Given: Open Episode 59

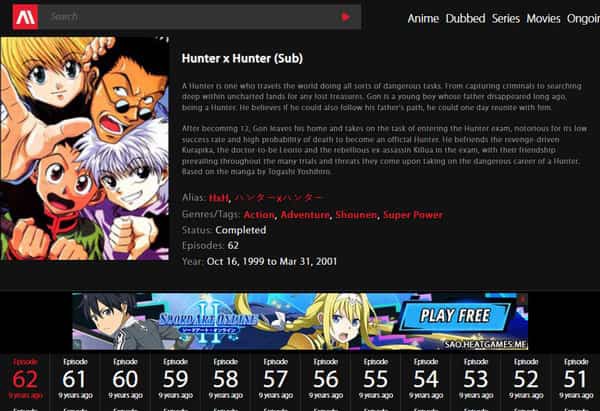Looking at the screenshot, I should [176, 379].
